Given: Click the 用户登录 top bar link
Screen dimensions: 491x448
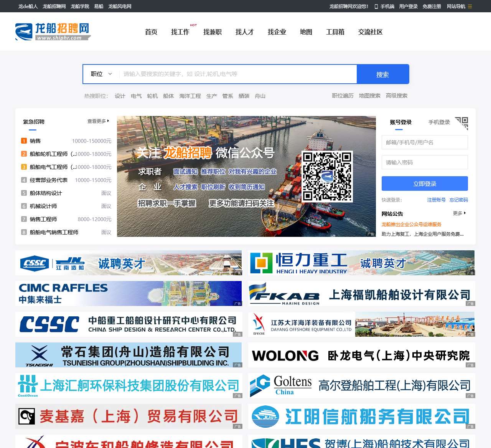Looking at the screenshot, I should 409,7.
